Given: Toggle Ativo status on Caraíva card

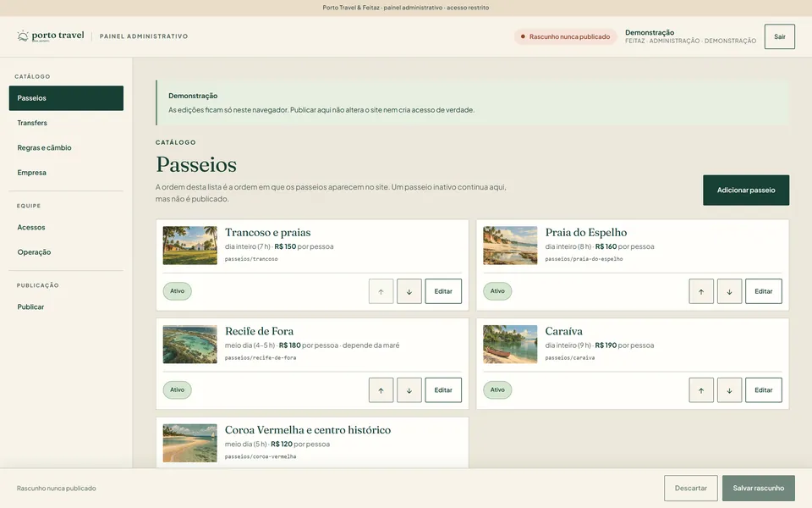Looking at the screenshot, I should pyautogui.click(x=497, y=389).
